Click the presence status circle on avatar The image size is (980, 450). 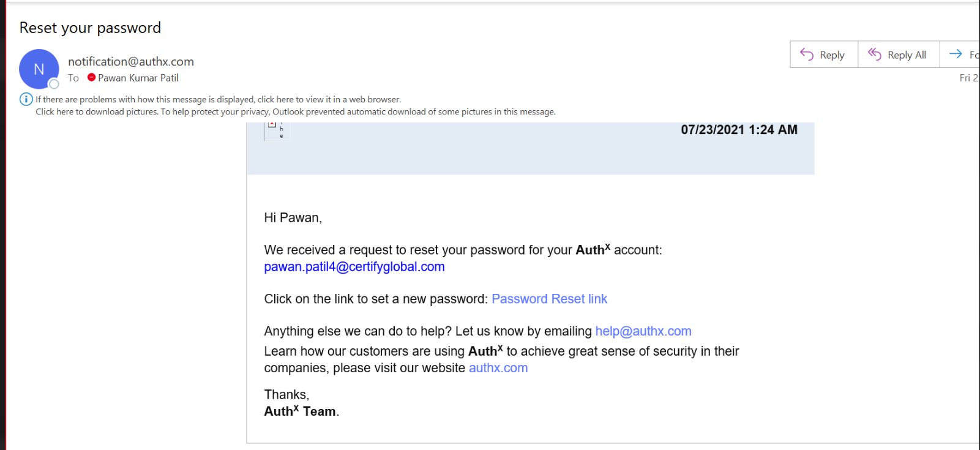click(x=54, y=84)
